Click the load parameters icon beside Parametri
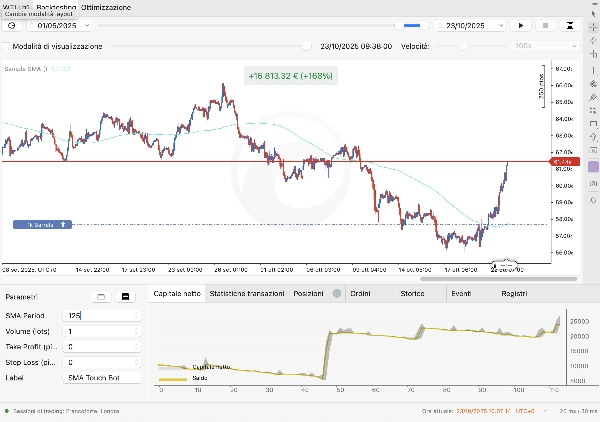 point(100,297)
